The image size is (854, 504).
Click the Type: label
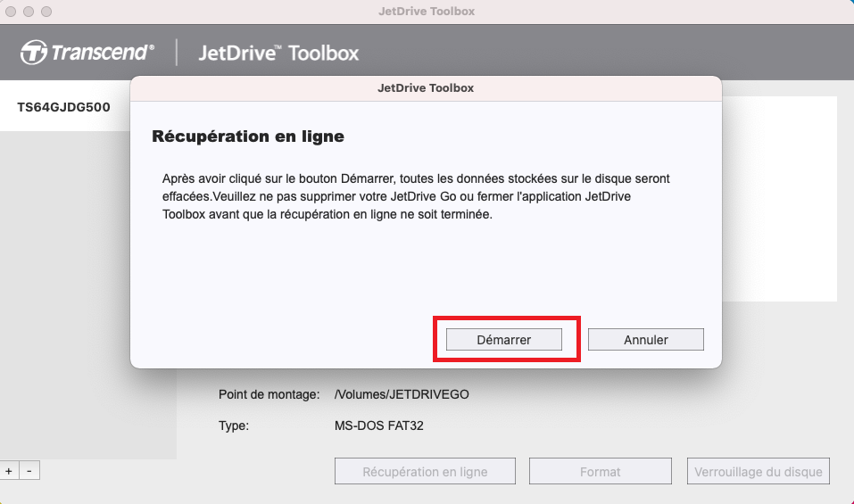(234, 426)
